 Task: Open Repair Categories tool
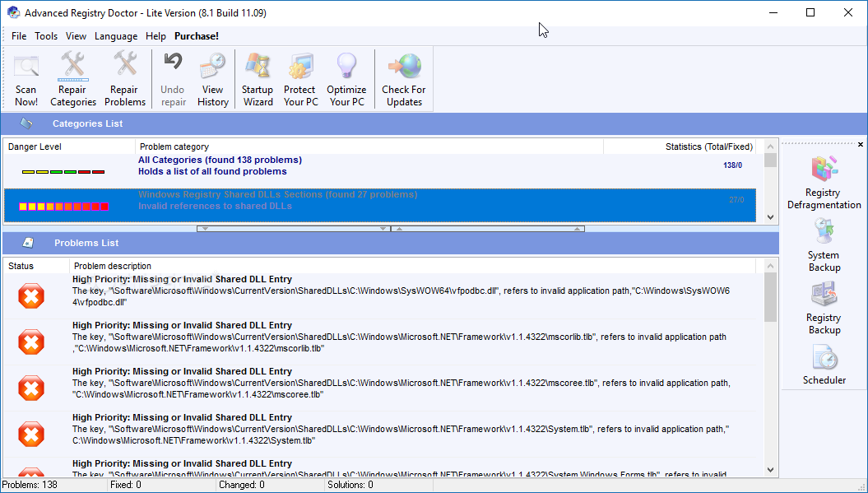(x=73, y=79)
